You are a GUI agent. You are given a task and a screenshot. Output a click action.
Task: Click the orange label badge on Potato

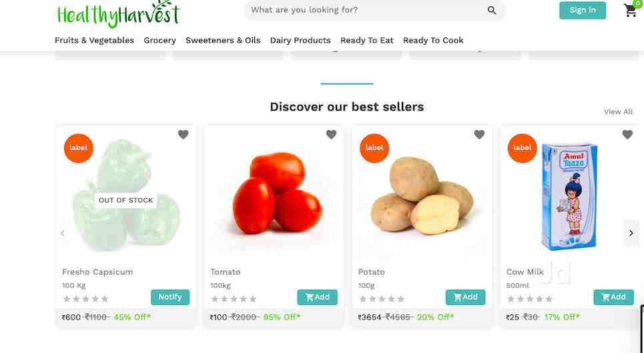374,147
